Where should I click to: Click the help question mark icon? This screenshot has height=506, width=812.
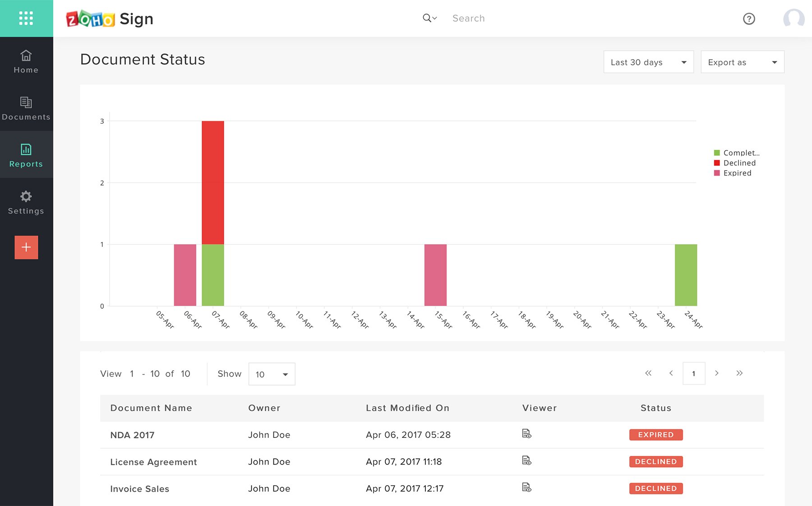(x=749, y=19)
